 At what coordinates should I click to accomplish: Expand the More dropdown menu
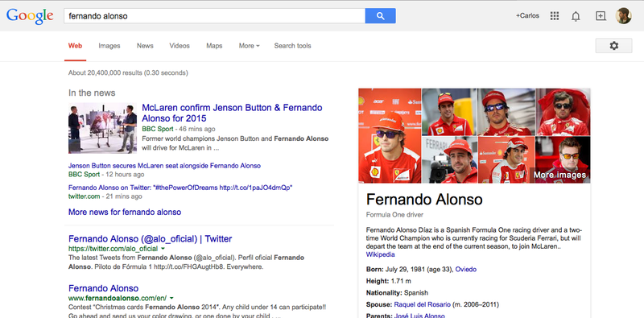coord(249,46)
